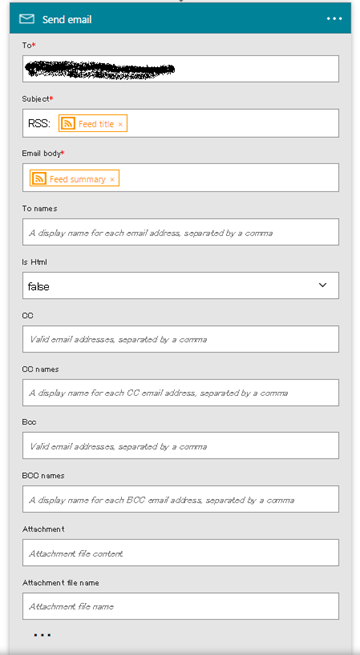Click into the Subject field after the tokens
Image resolution: width=360 pixels, height=655 pixels.
click(x=232, y=123)
